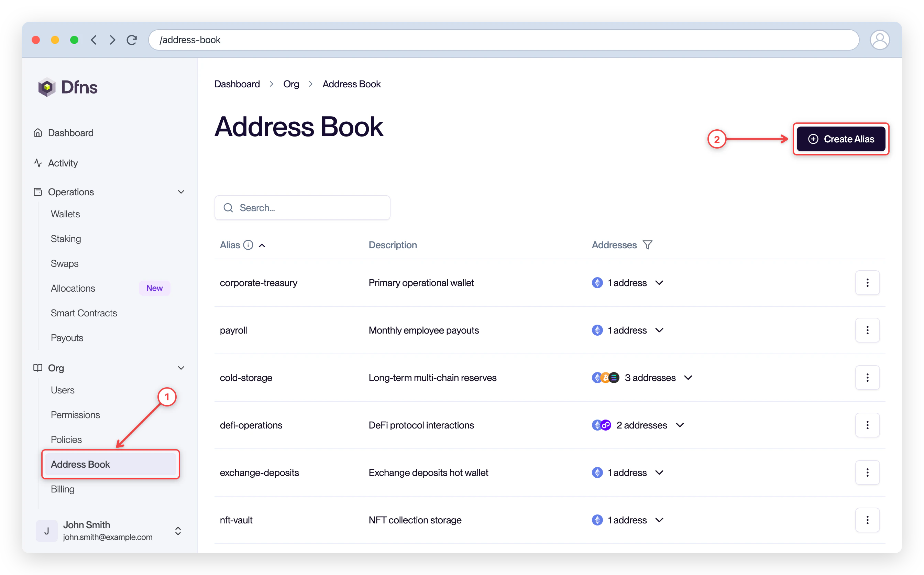Image resolution: width=924 pixels, height=575 pixels.
Task: Click the corporate-treasury alias name
Action: coord(258,283)
